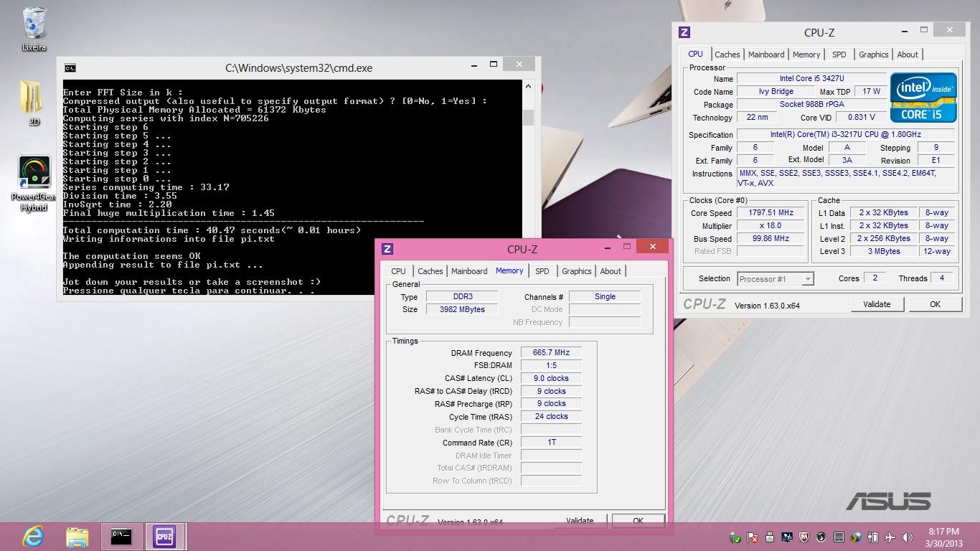Click the Z logo in Memory CPU-Z title bar
Viewport: 980px width, 551px height.
tap(387, 249)
